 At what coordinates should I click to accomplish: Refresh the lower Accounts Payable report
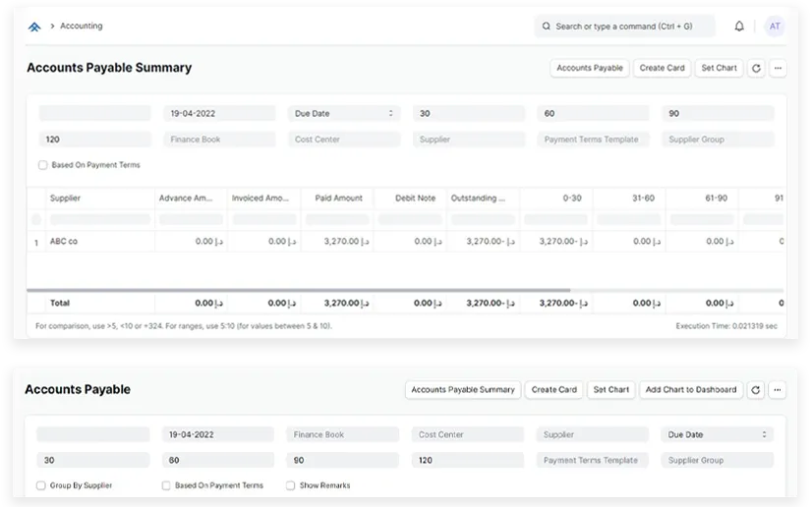(756, 390)
